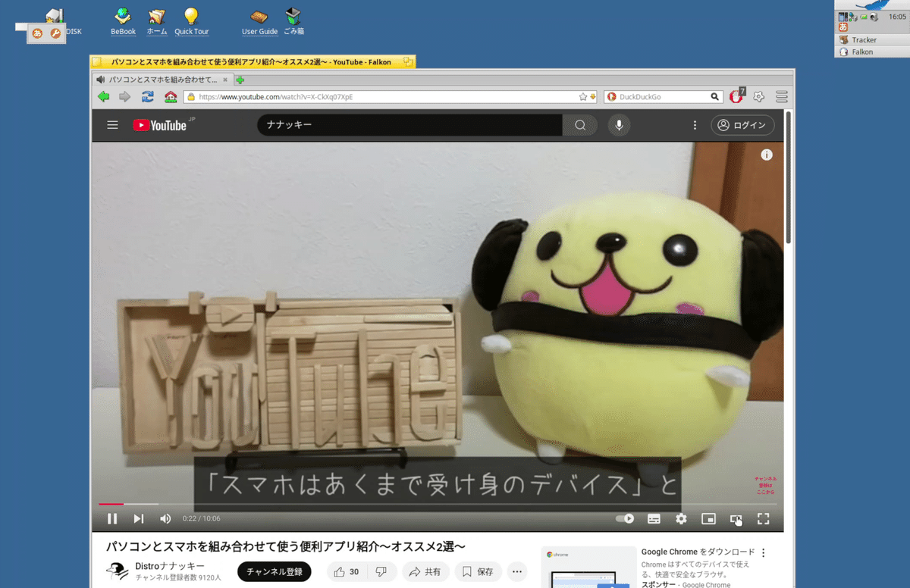Go to the YouTube home logo

coord(161,125)
